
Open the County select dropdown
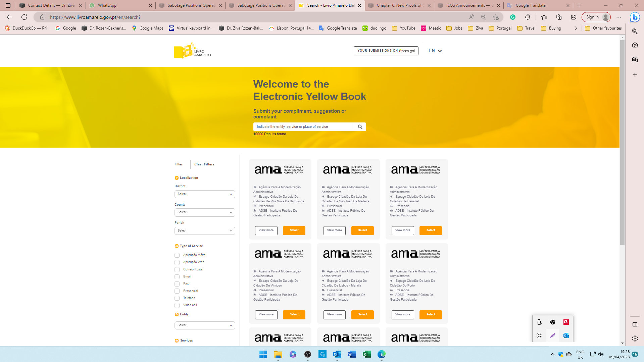click(x=205, y=212)
